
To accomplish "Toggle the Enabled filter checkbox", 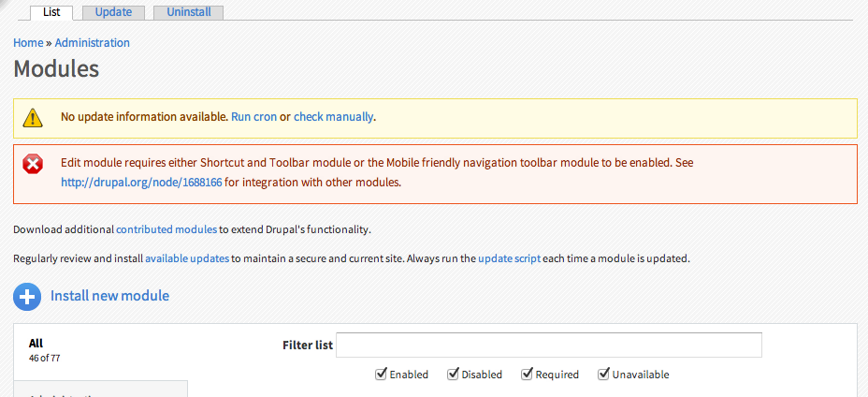I will pos(381,374).
